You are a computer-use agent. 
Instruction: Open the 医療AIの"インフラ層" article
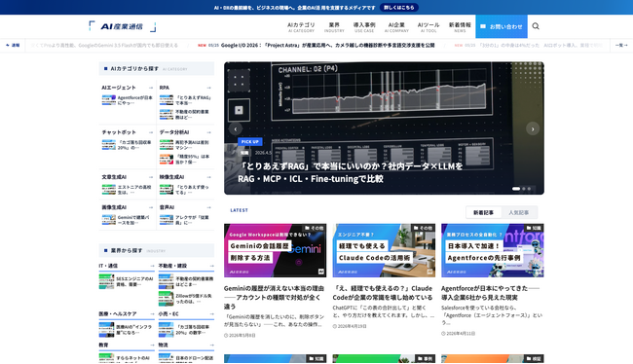tap(127, 329)
